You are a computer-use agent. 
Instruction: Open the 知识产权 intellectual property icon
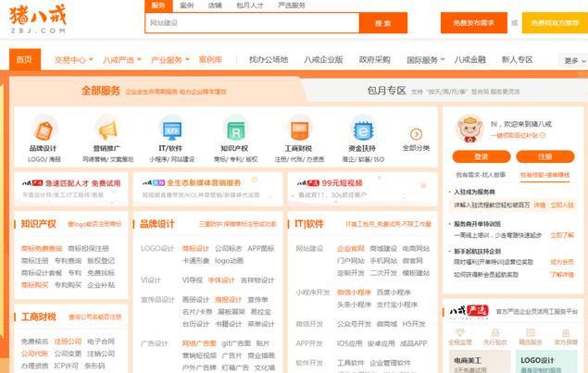[x=234, y=129]
